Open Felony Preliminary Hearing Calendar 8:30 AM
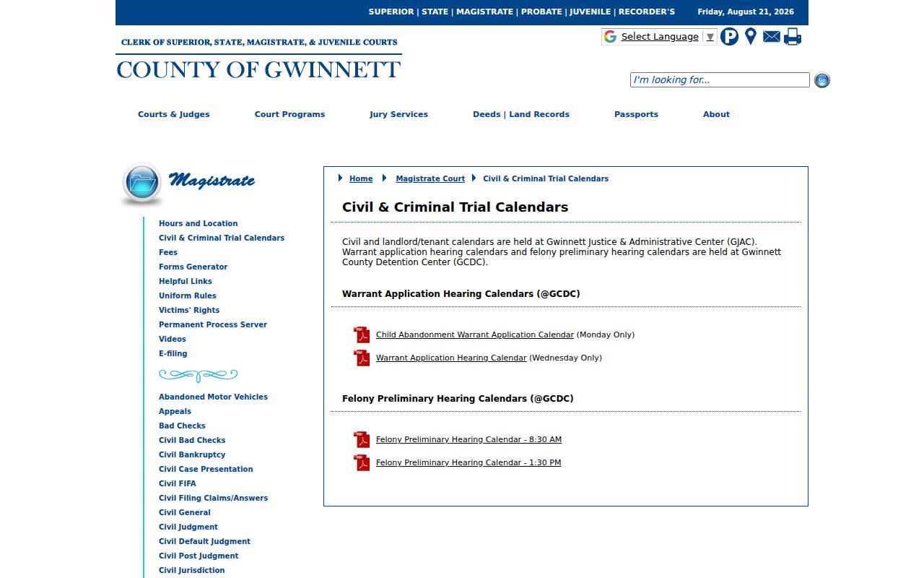 (468, 440)
